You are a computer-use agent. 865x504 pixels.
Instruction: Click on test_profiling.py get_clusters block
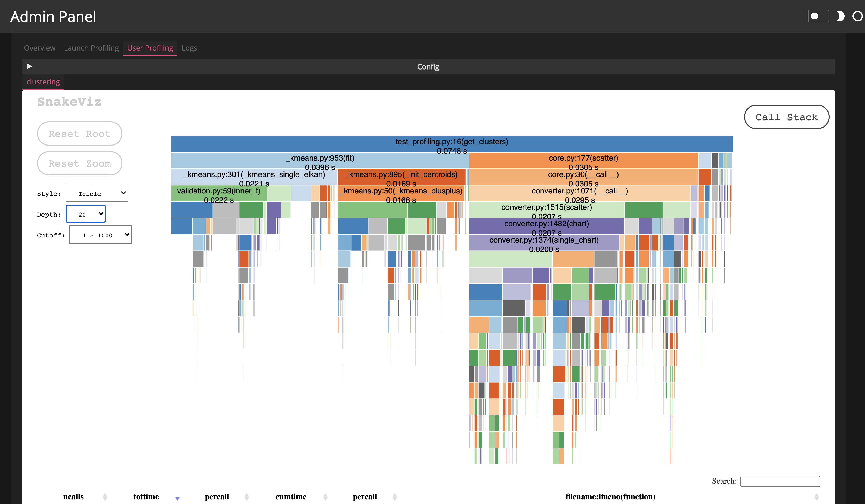(451, 144)
